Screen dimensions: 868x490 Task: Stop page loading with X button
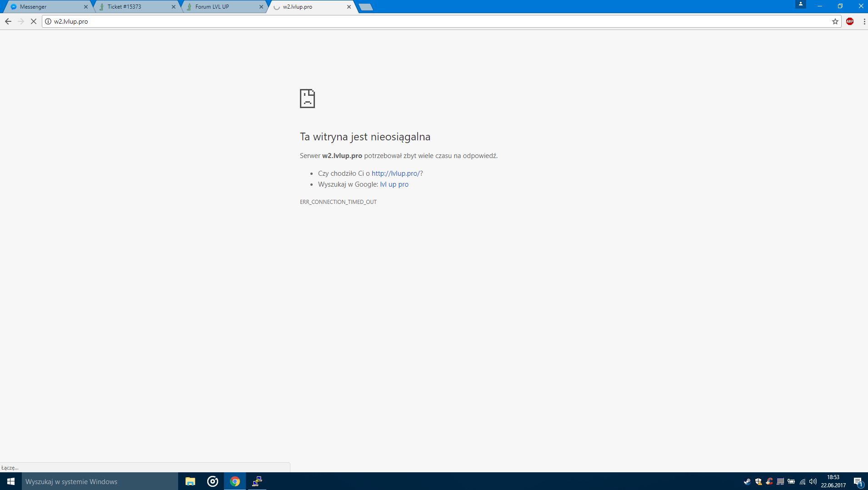pyautogui.click(x=34, y=21)
